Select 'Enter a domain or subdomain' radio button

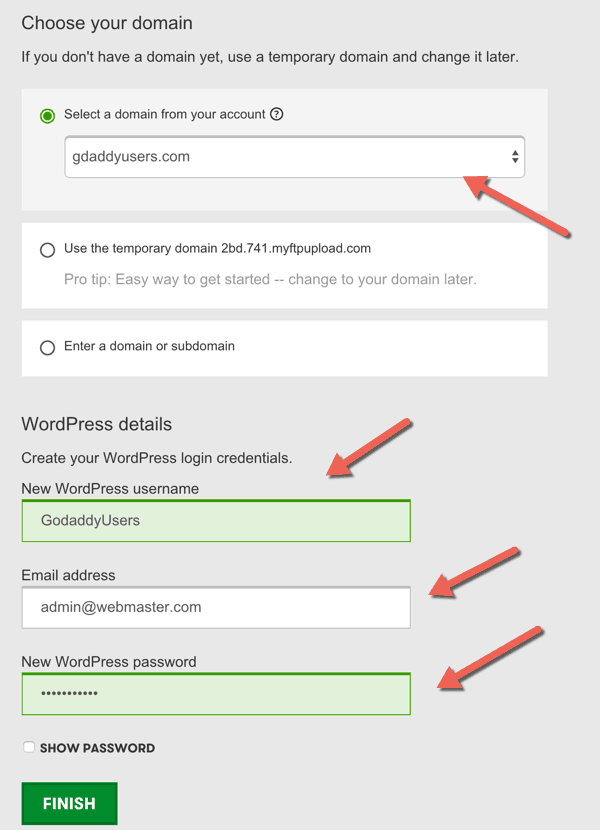click(x=48, y=348)
